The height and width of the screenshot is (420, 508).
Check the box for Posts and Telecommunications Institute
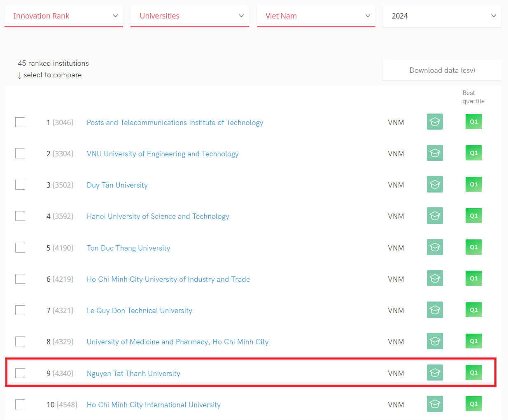20,122
